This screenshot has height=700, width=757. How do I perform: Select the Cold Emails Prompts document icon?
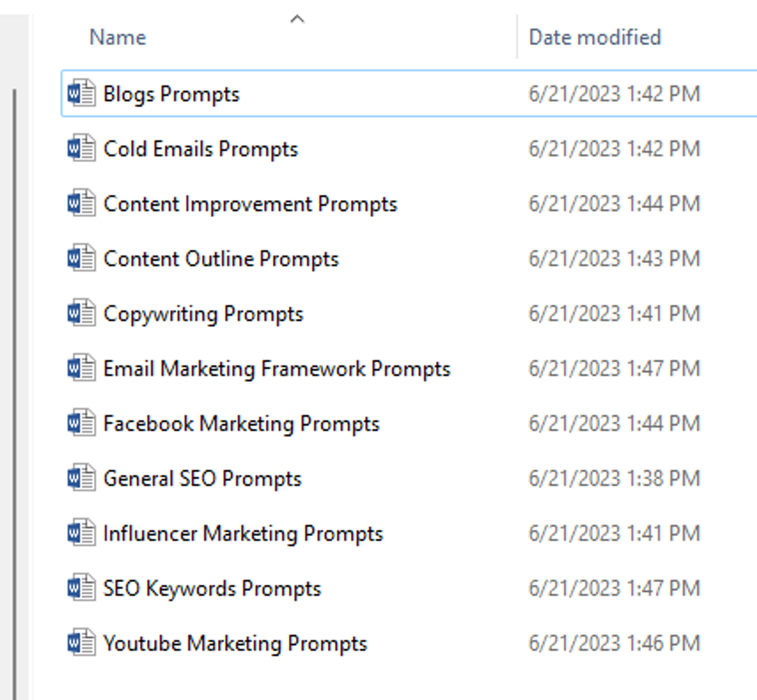pyautogui.click(x=81, y=149)
